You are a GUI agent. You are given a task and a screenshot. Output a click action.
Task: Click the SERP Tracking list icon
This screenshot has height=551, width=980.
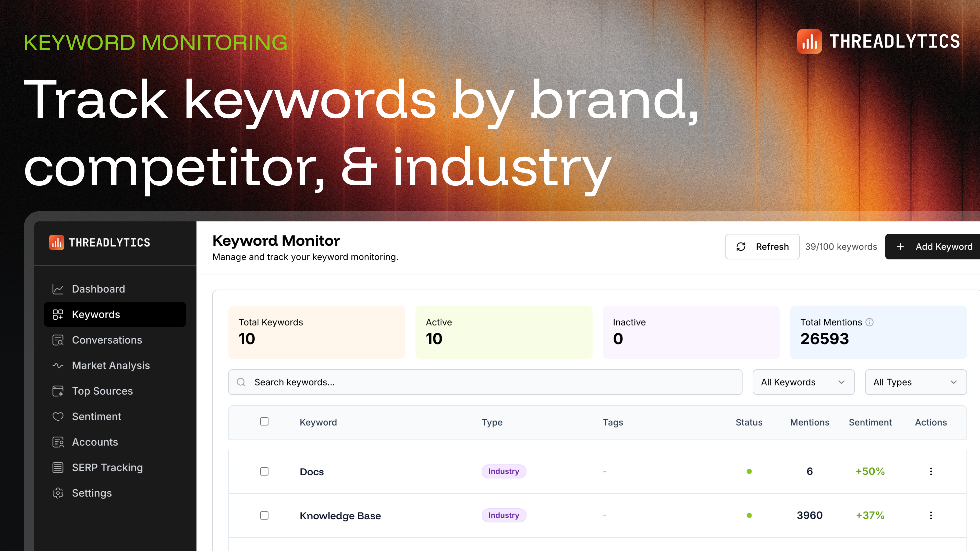point(58,468)
